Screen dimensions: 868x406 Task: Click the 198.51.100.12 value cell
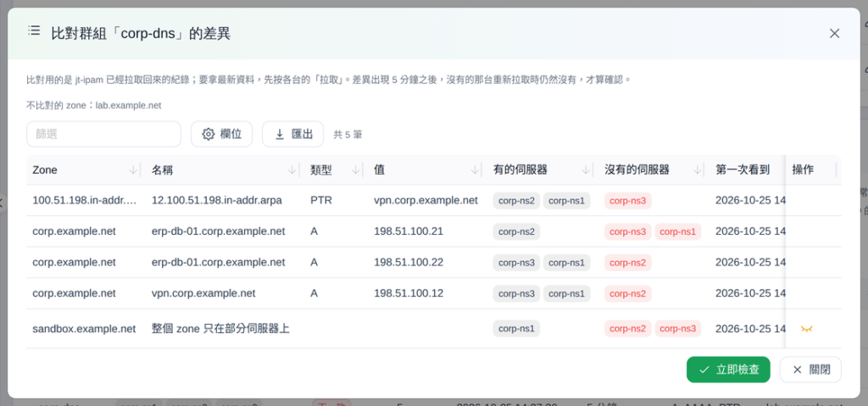click(x=409, y=293)
